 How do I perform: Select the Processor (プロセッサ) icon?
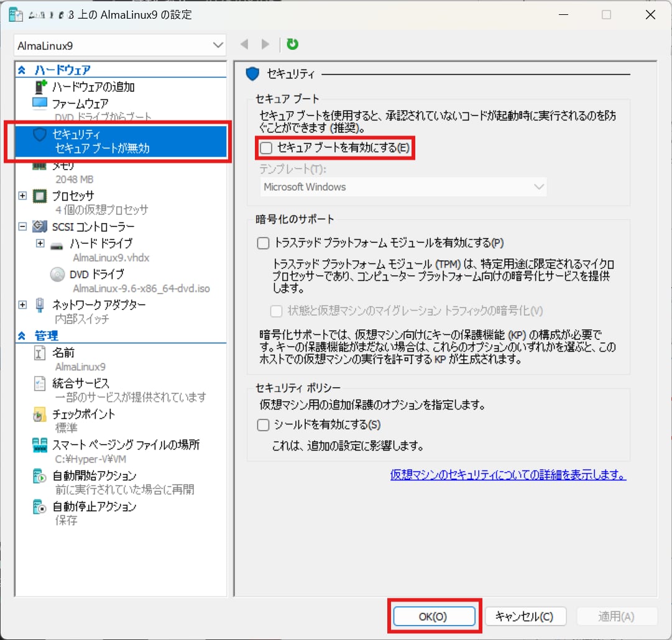40,196
